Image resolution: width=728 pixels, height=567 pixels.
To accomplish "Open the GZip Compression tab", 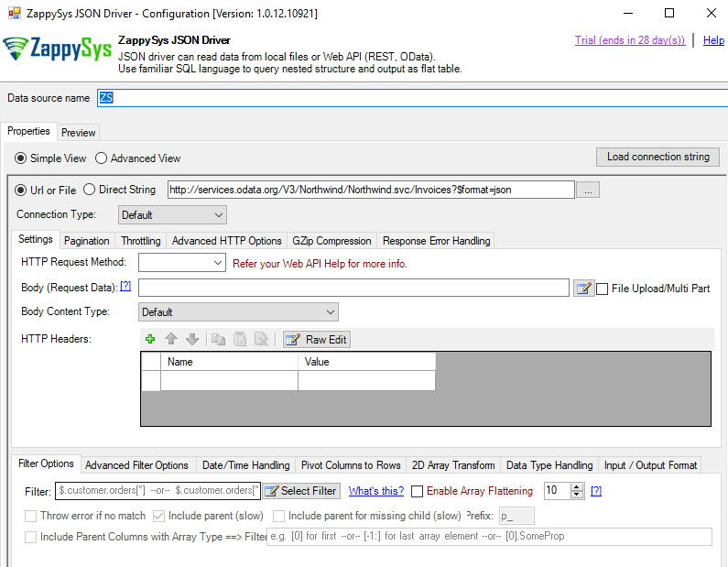I will coord(331,241).
